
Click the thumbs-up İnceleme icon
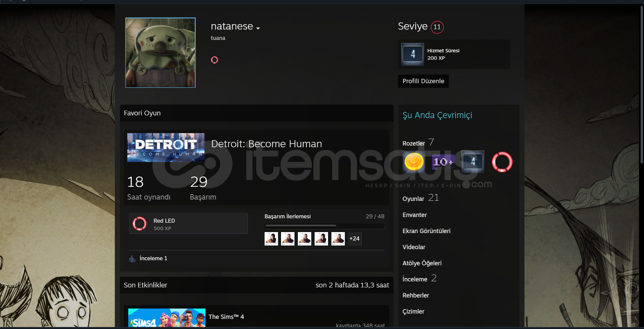[x=132, y=259]
